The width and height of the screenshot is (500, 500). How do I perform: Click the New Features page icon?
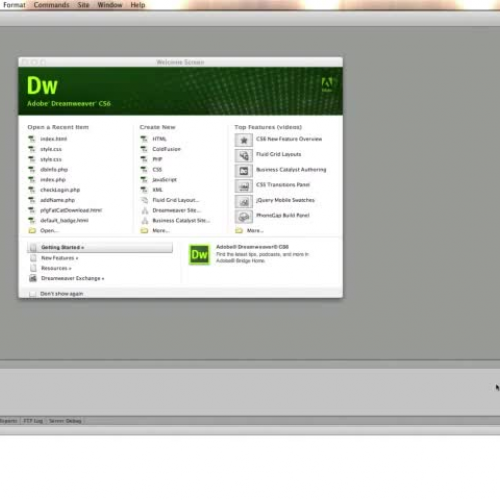[x=33, y=258]
